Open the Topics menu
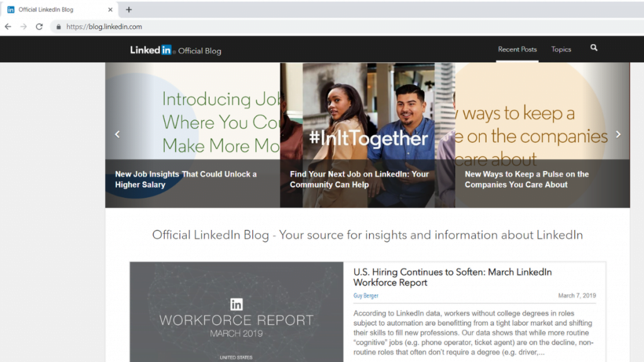The height and width of the screenshot is (362, 644). pos(561,50)
